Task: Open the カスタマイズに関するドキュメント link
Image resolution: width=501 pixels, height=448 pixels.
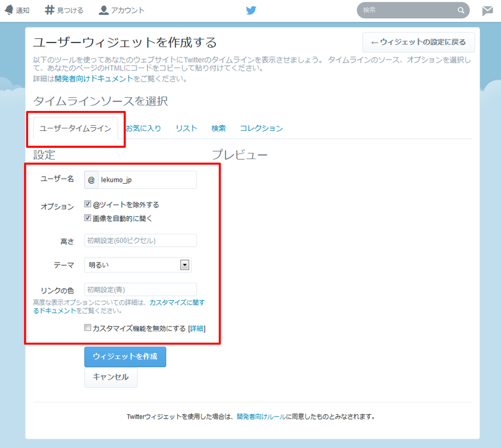Action: pos(119,306)
